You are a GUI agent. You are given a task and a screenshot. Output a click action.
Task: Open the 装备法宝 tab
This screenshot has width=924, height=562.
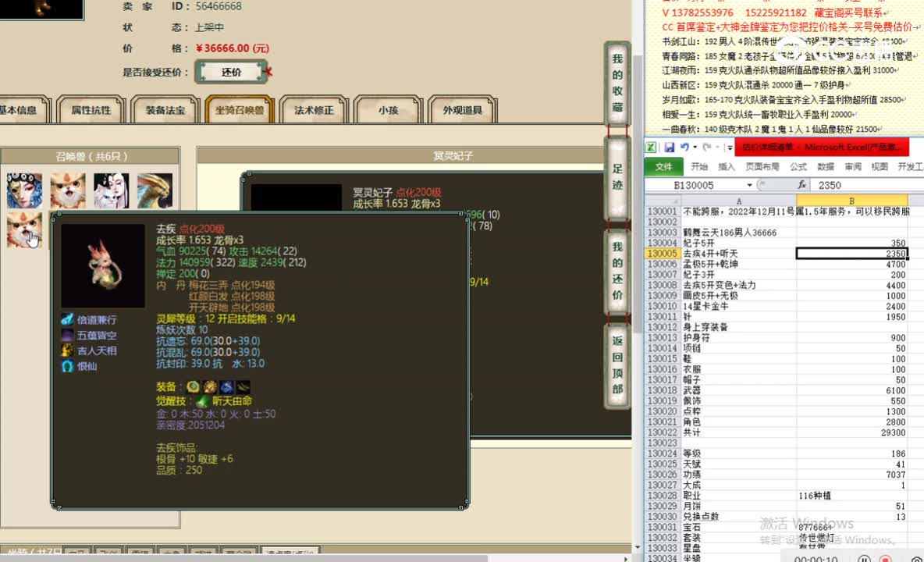tap(165, 109)
